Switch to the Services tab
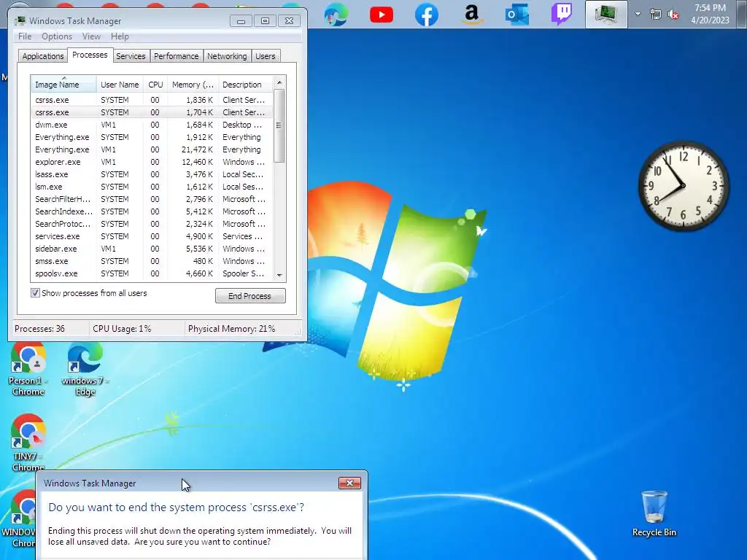747x560 pixels. pyautogui.click(x=131, y=55)
